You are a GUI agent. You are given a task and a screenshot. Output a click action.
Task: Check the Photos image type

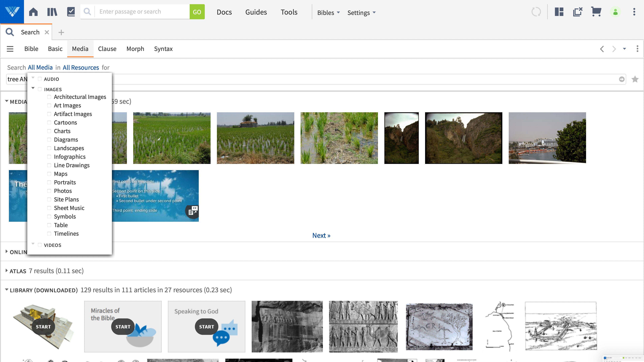(x=49, y=191)
